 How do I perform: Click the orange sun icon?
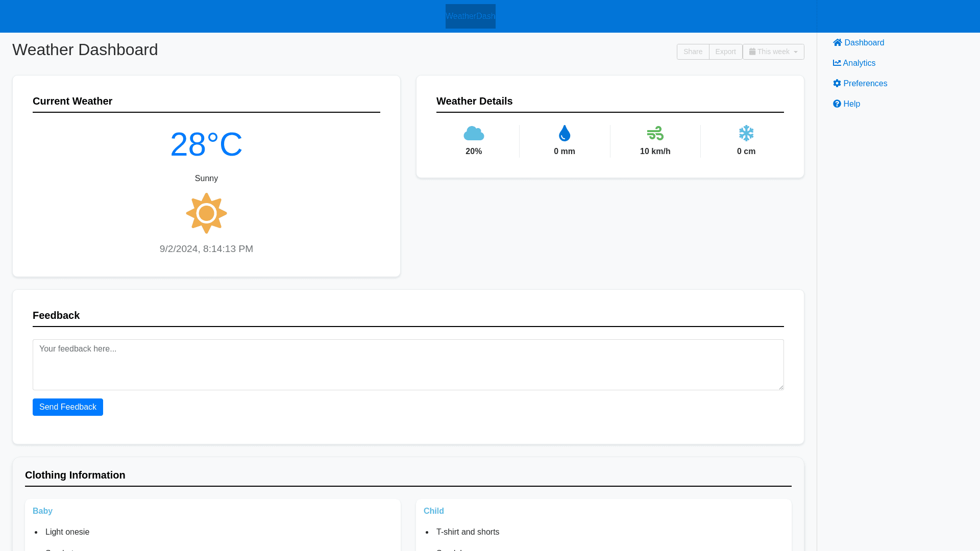(206, 213)
